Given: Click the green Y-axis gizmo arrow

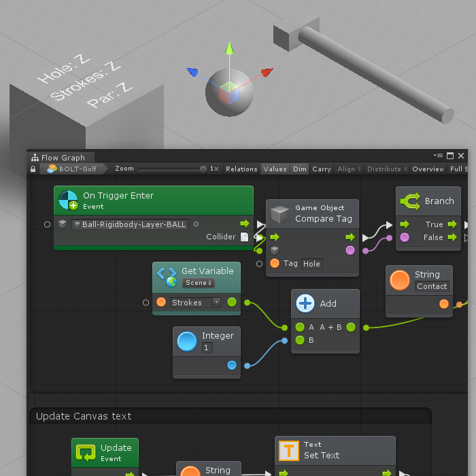Looking at the screenshot, I should (x=230, y=48).
